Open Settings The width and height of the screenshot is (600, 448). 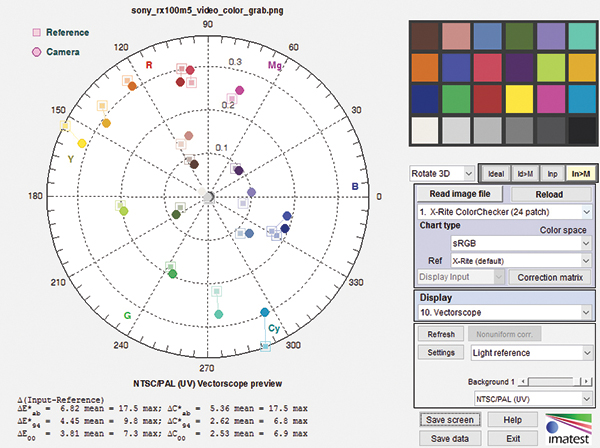click(441, 352)
